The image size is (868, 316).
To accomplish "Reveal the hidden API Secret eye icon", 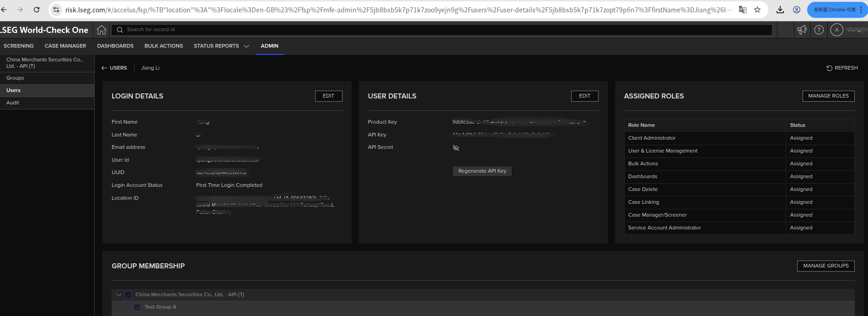I will (455, 147).
